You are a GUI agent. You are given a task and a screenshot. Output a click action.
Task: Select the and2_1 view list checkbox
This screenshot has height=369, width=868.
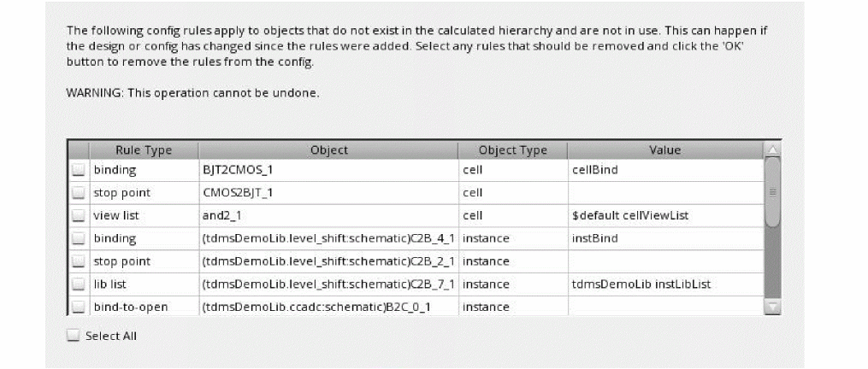(x=79, y=216)
